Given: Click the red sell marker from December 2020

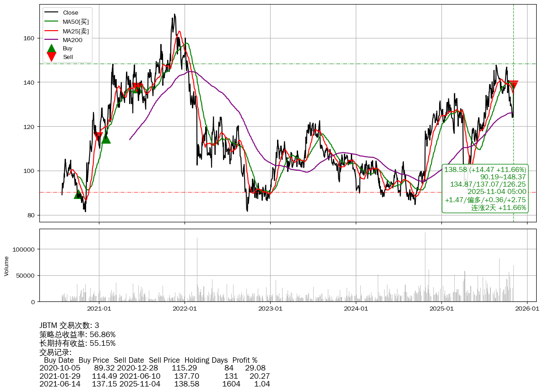Looking at the screenshot, I should click(x=98, y=135).
